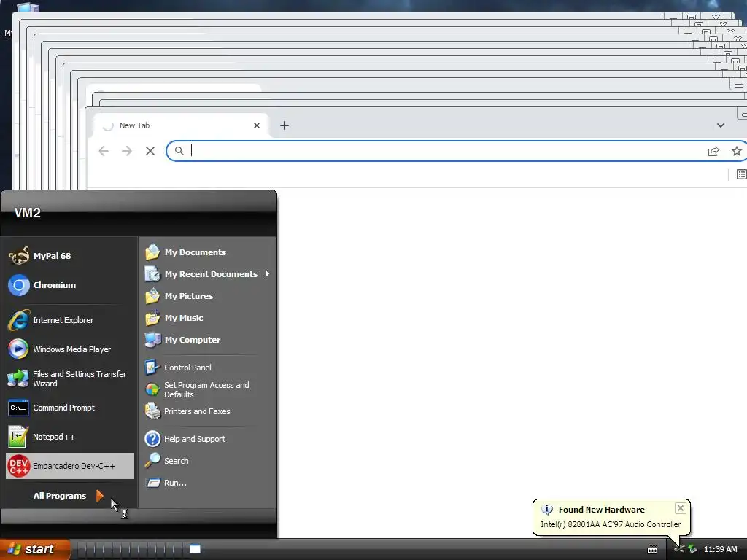Image resolution: width=747 pixels, height=560 pixels.
Task: Go back in the browser
Action: 104,151
